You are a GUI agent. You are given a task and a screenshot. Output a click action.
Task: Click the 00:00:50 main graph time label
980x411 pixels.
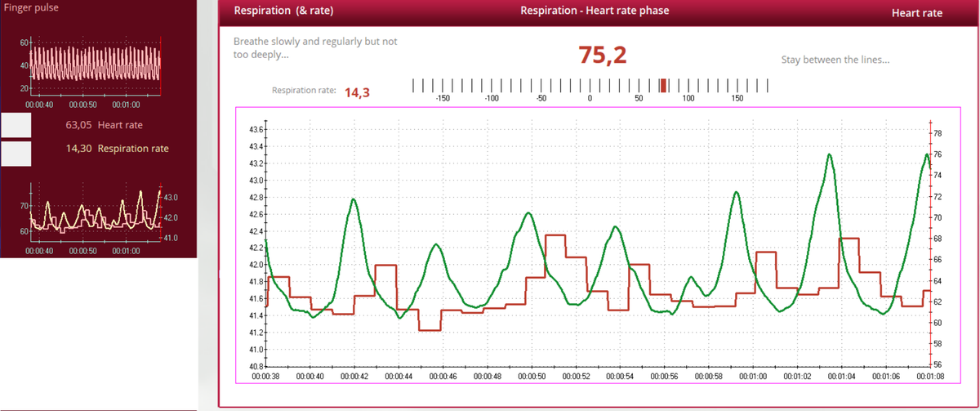532,377
